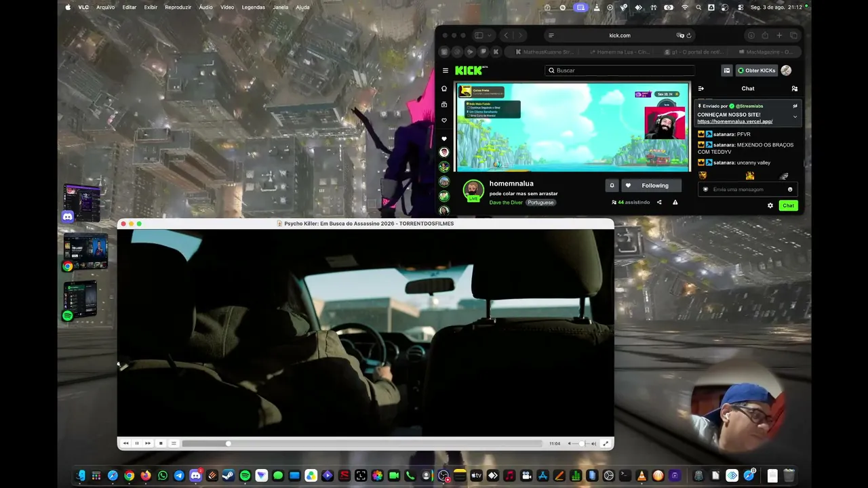Open the Janela menu

pos(280,7)
